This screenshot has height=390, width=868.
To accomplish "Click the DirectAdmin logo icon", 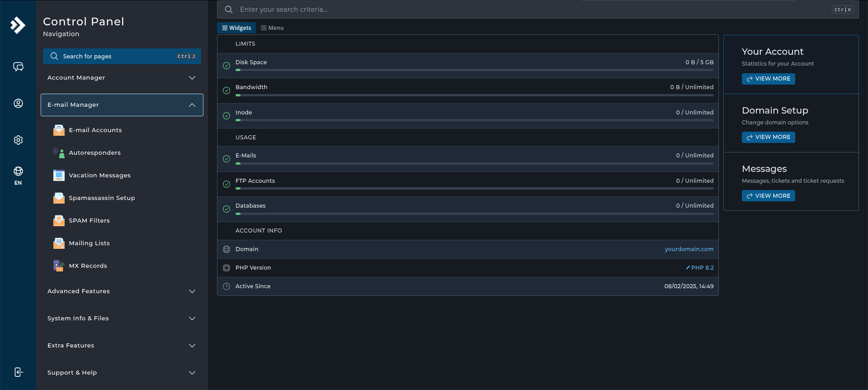I will point(18,25).
